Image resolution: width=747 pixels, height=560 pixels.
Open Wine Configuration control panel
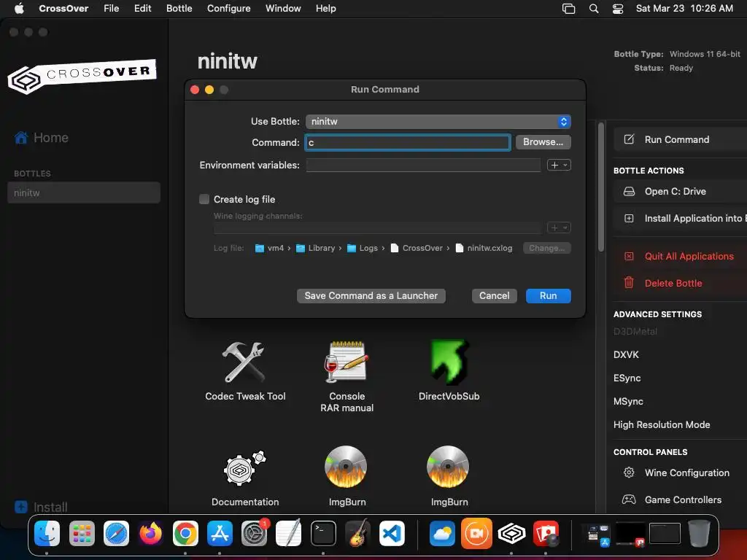pos(681,472)
